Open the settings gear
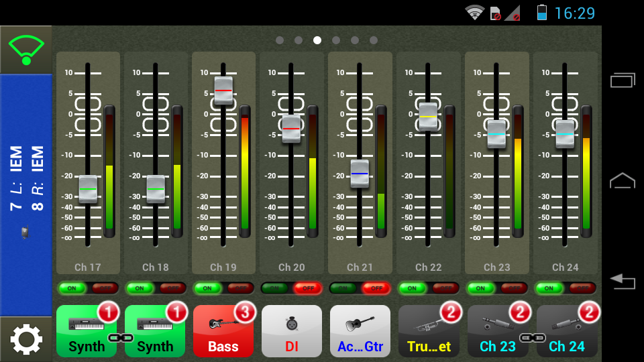The height and width of the screenshot is (362, 644). coord(26,339)
